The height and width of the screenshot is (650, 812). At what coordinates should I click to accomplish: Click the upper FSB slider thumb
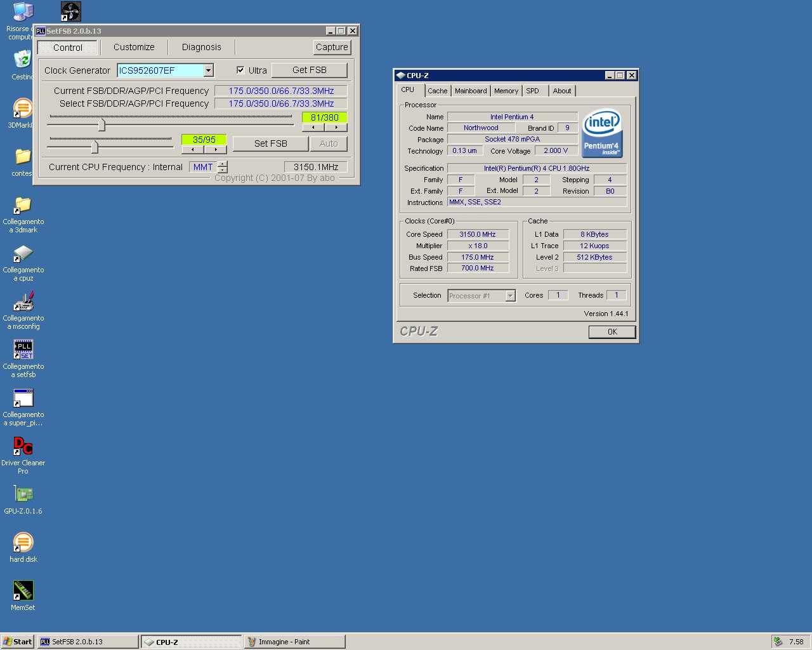click(x=101, y=125)
